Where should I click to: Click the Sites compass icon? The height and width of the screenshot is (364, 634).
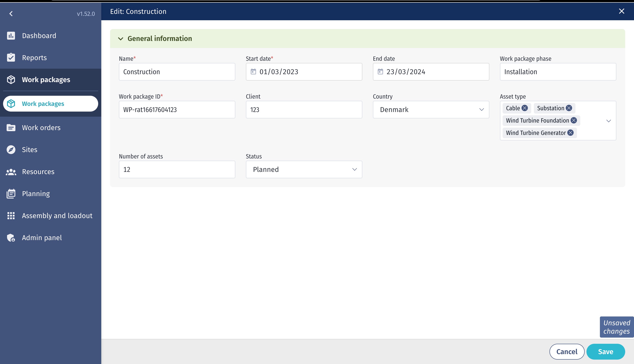coord(11,149)
